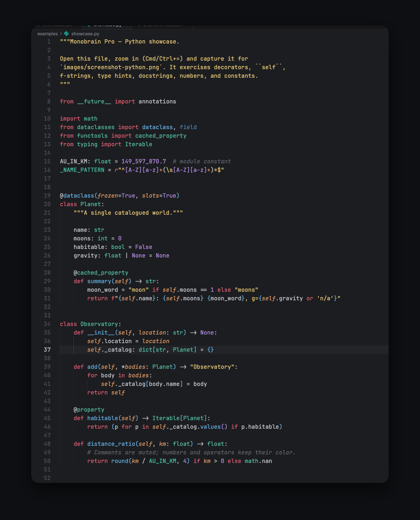Click "math.nan" at end of line 50
This screenshot has width=420, height=520.
click(x=258, y=461)
